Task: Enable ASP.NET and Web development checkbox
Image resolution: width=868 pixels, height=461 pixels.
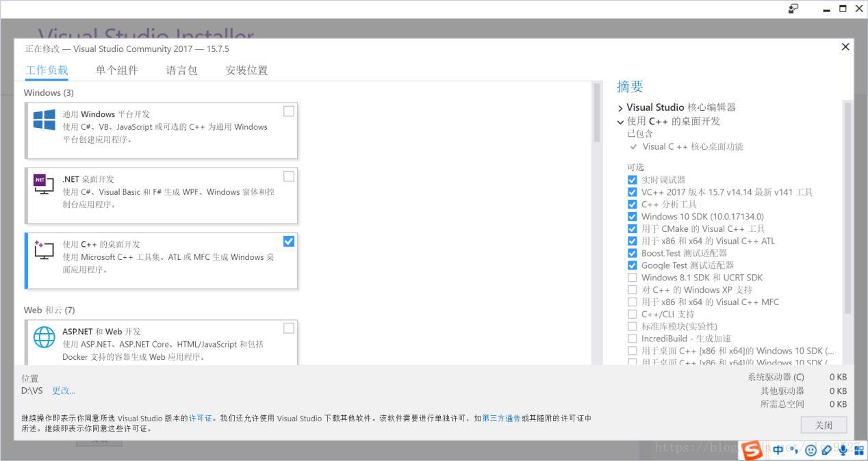Action: click(289, 328)
